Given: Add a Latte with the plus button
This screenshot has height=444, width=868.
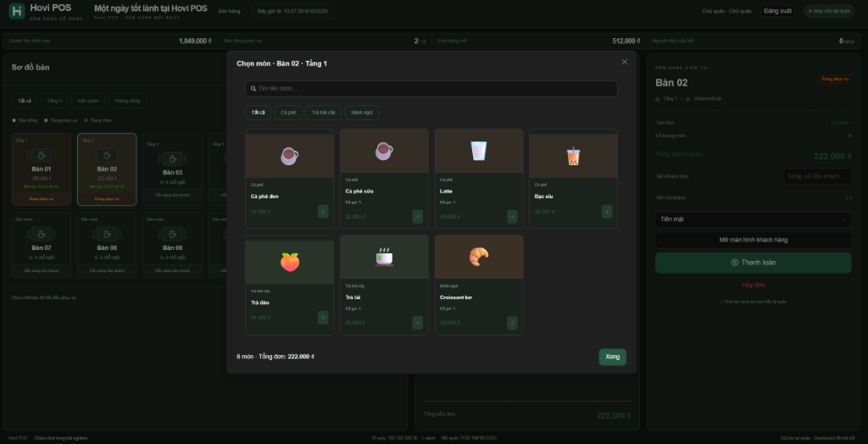Looking at the screenshot, I should pos(512,216).
